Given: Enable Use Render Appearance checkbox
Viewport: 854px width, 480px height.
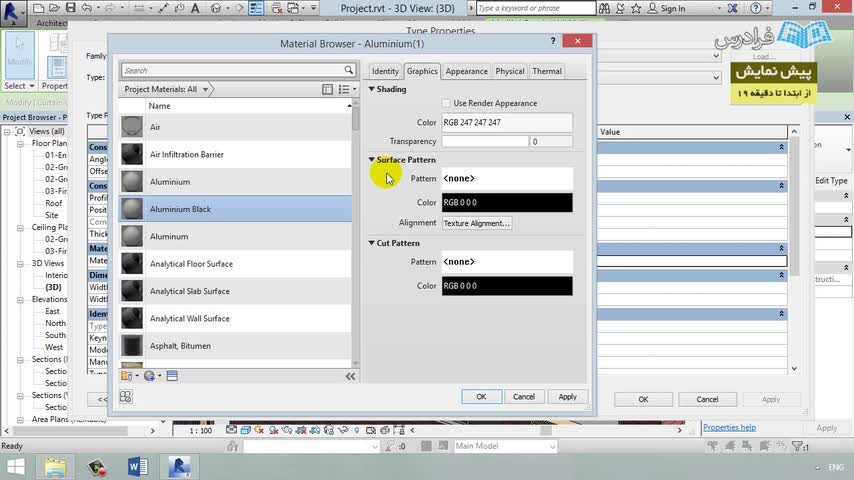Looking at the screenshot, I should (x=446, y=103).
